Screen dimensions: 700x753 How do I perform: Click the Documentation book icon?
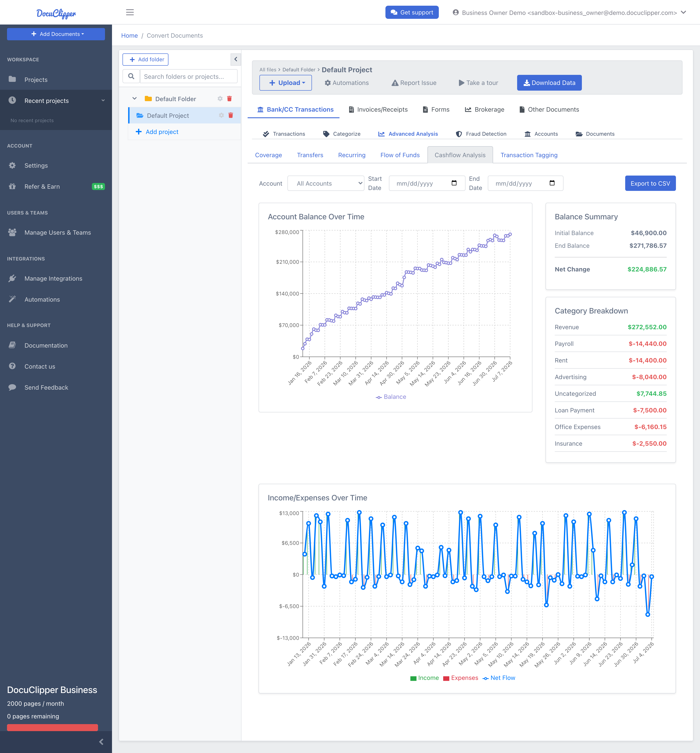click(x=12, y=345)
